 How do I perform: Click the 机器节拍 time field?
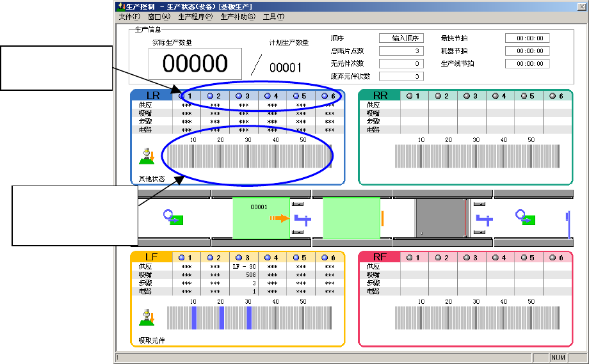coord(528,51)
